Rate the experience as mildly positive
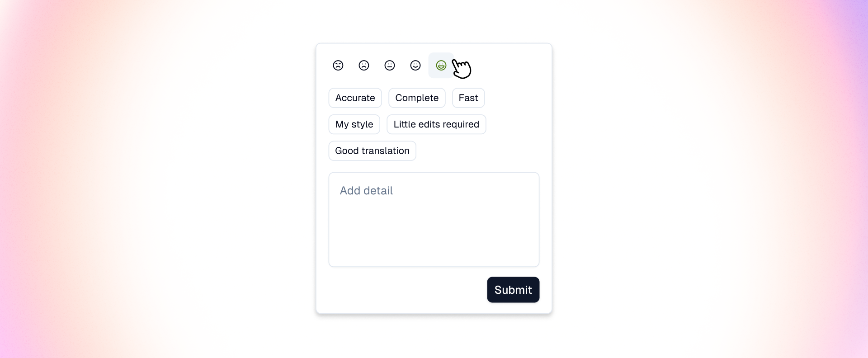Viewport: 868px width, 358px height. (x=415, y=65)
